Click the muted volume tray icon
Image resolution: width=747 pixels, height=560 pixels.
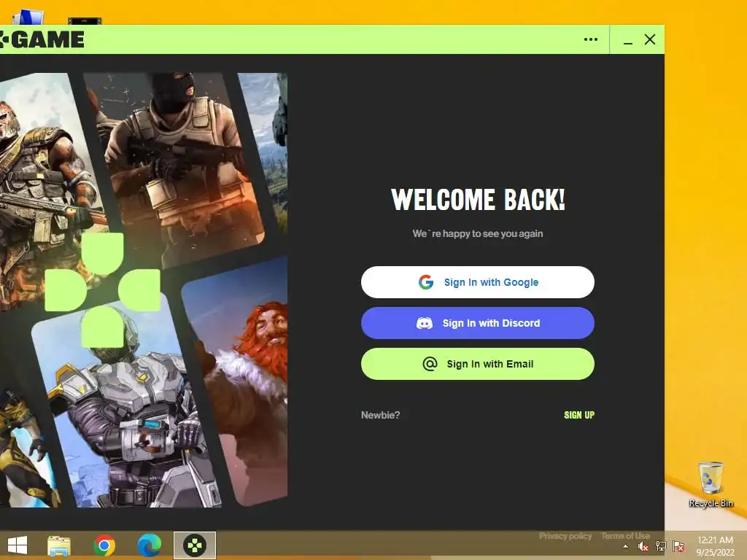643,547
